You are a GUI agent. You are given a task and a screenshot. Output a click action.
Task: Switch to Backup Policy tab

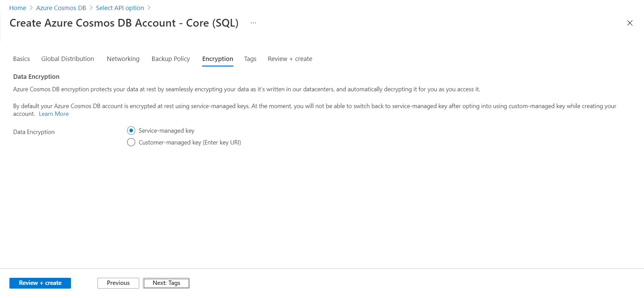171,59
